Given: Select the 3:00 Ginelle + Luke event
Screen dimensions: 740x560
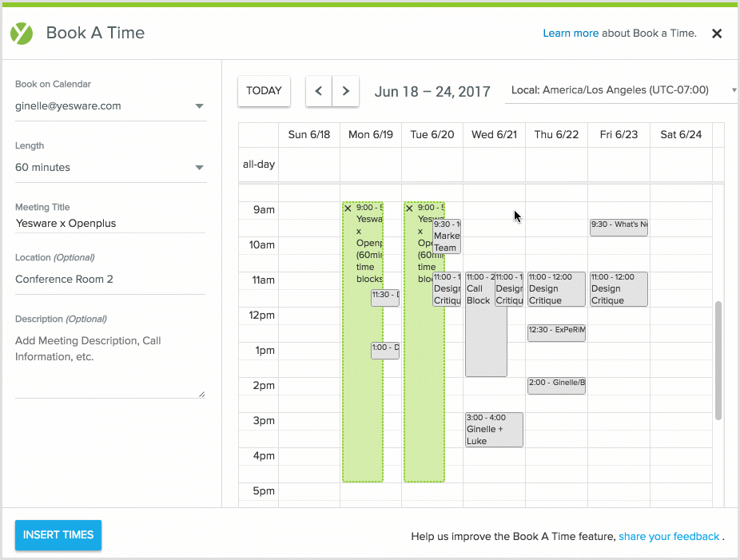Looking at the screenshot, I should point(494,430).
